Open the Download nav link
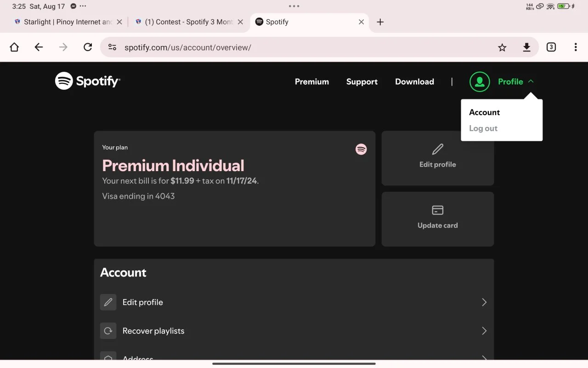This screenshot has width=588, height=368. [x=414, y=81]
